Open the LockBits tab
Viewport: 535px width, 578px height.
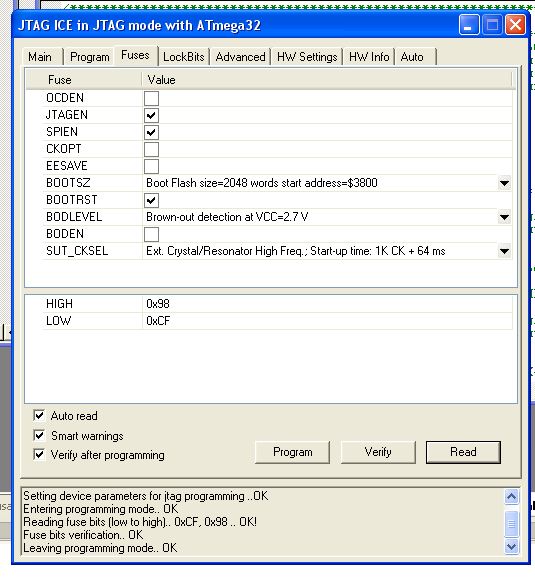click(184, 57)
